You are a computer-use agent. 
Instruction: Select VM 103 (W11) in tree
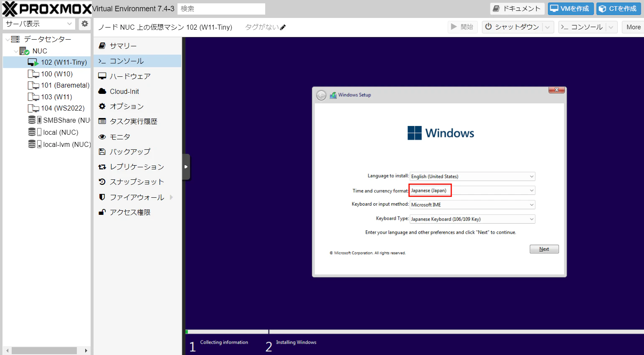(x=47, y=97)
